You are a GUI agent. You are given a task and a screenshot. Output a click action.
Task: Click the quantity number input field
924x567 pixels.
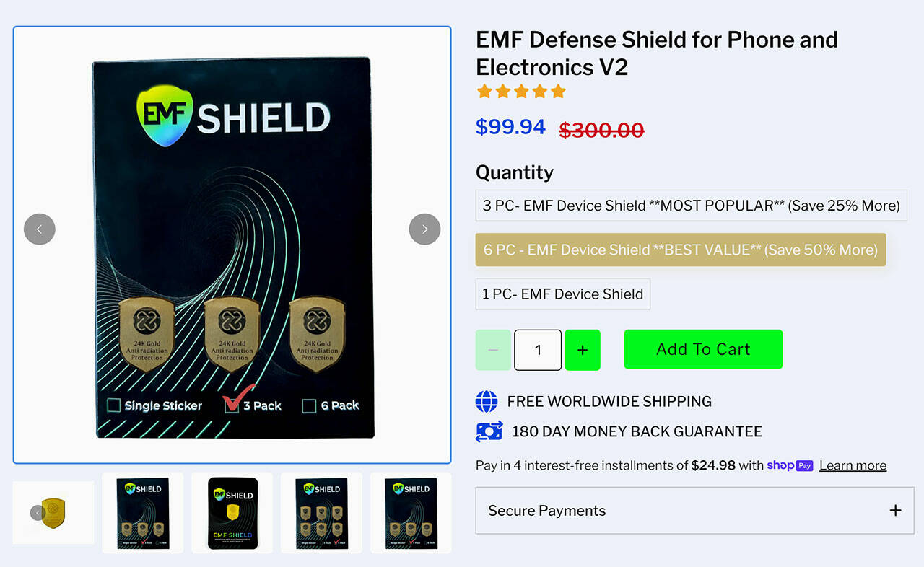(x=538, y=350)
